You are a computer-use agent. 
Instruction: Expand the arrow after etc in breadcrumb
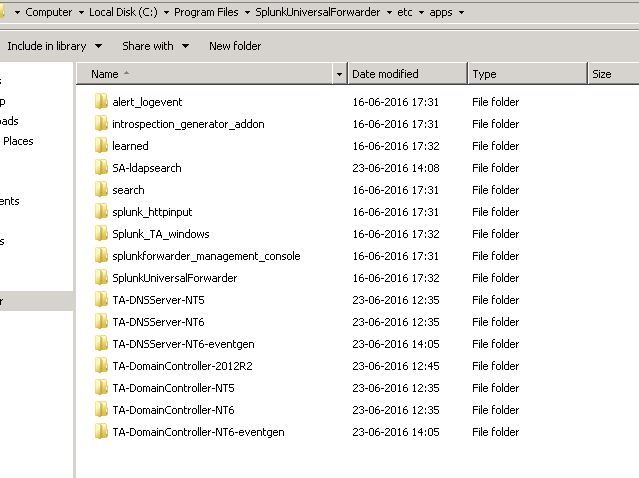tap(420, 12)
